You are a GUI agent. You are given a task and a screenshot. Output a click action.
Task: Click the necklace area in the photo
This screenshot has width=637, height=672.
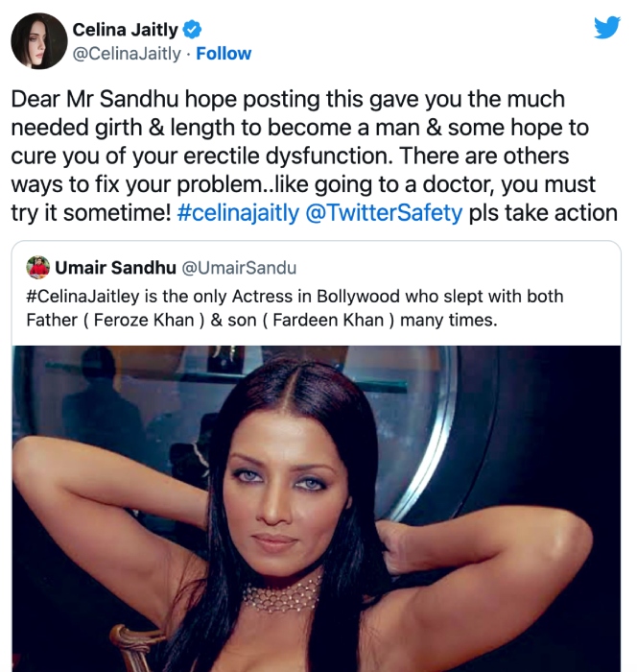282,594
